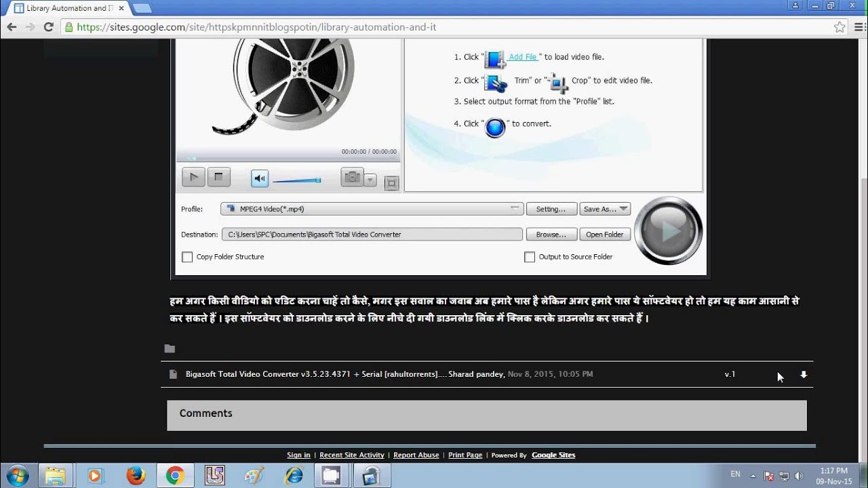The image size is (868, 488).
Task: Expand snapshot options dropdown arrow
Action: [x=370, y=180]
